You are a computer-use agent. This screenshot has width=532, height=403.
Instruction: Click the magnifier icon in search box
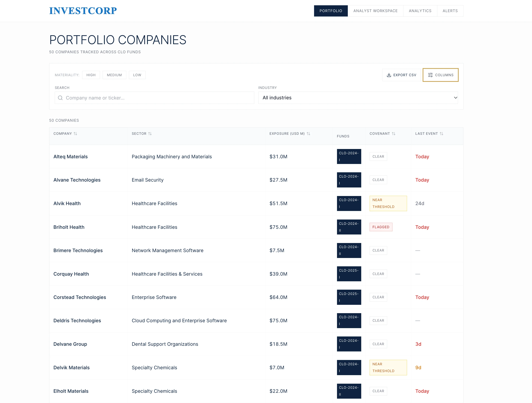tap(60, 98)
